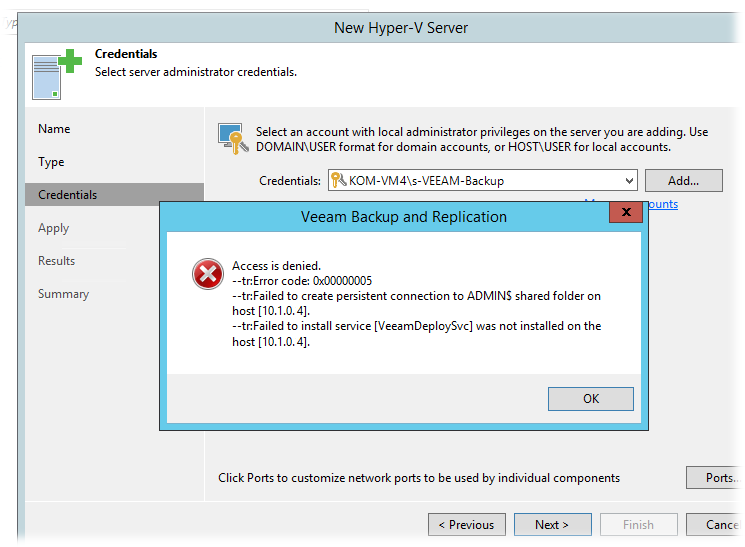
Task: Click the Veeam Backup and Replication dialog title
Action: point(404,217)
